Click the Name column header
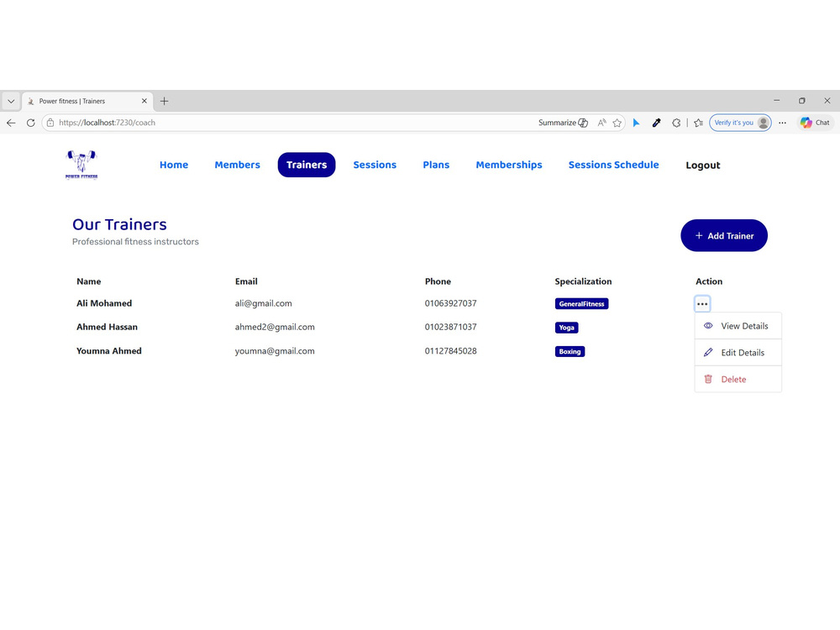This screenshot has width=840, height=630. click(89, 281)
